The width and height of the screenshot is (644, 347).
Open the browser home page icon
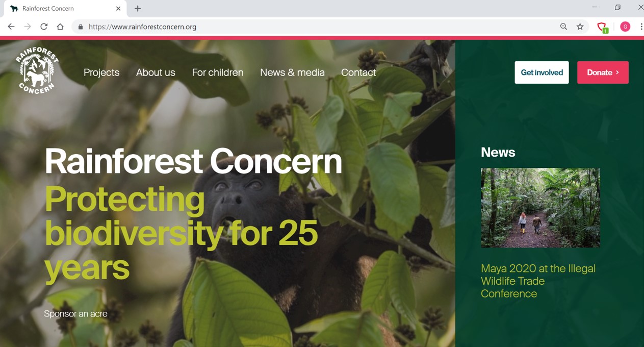tap(60, 27)
